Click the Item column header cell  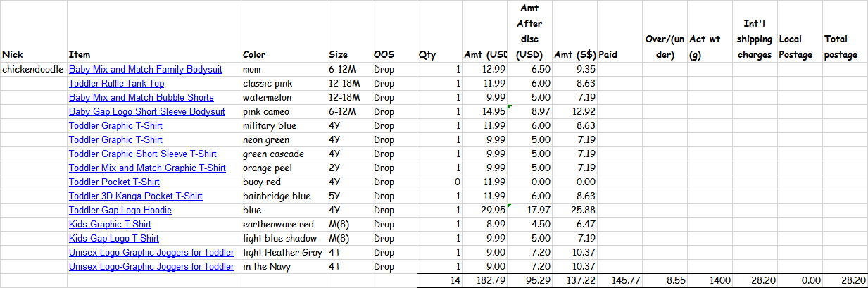(x=153, y=32)
